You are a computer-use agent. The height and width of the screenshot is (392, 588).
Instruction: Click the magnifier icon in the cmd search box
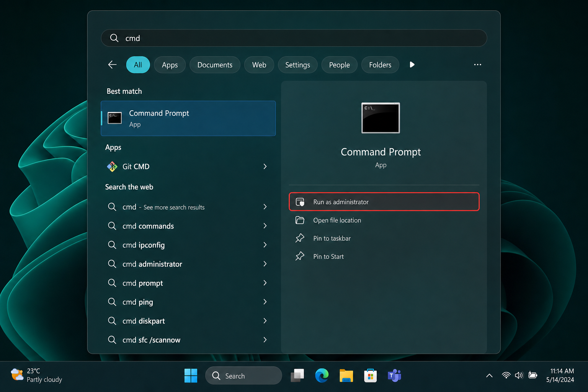(114, 38)
